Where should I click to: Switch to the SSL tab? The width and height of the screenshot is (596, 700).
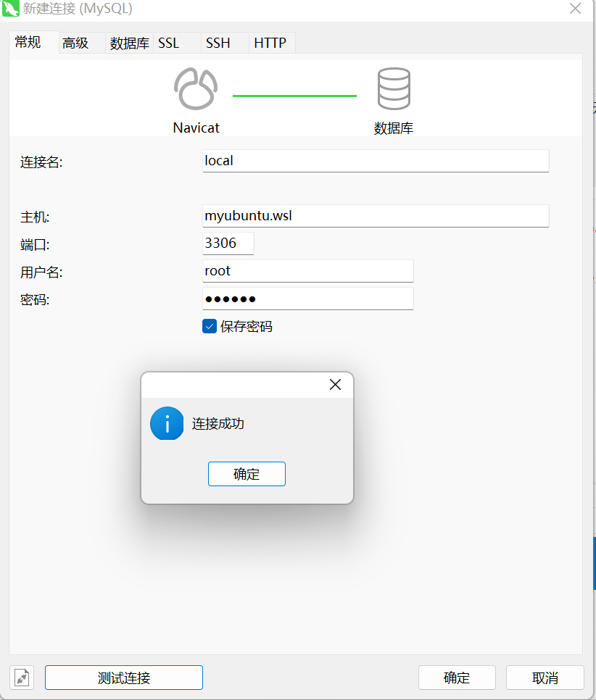click(x=177, y=43)
